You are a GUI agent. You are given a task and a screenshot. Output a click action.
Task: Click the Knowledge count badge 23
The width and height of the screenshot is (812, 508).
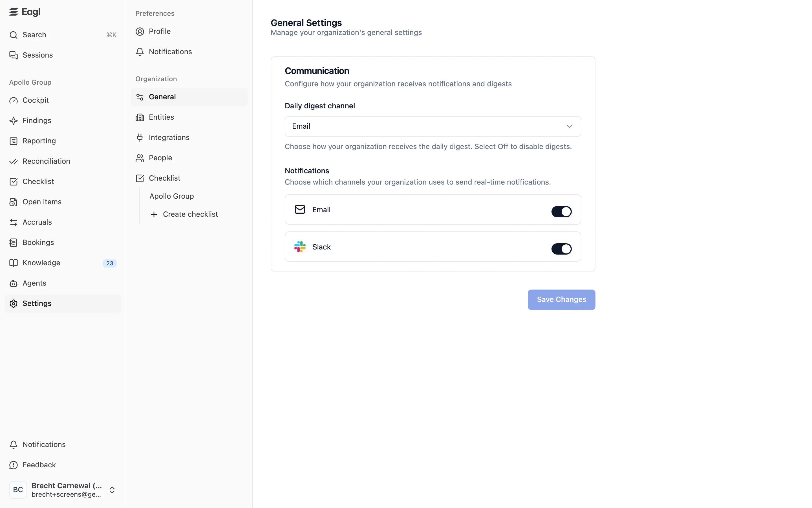coord(110,263)
